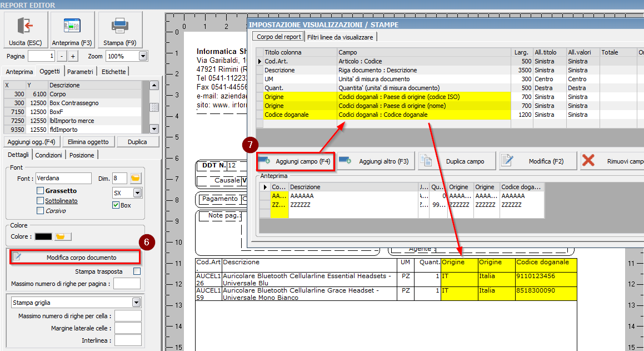Open the Zoom 100% dropdown

(x=143, y=56)
